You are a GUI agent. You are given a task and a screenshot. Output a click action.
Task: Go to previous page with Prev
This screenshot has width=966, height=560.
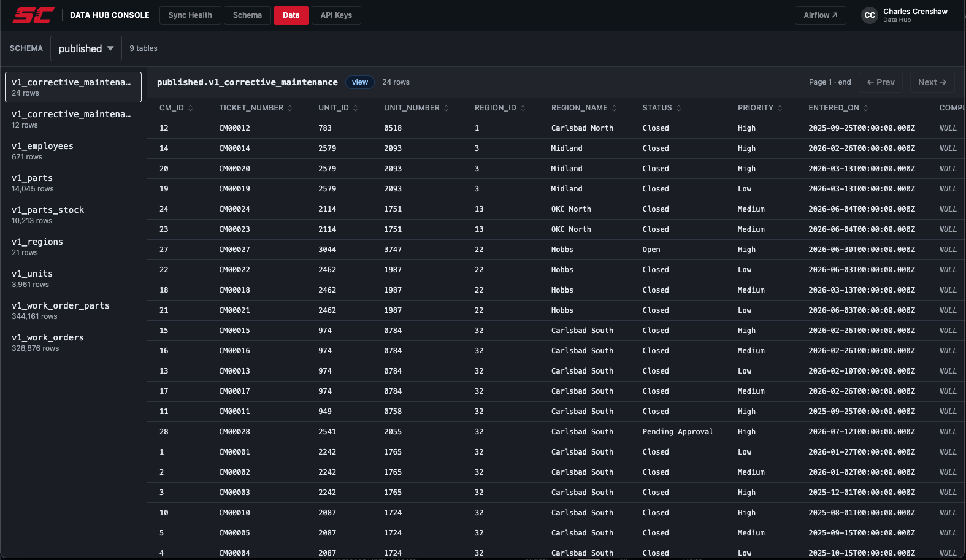tap(881, 82)
